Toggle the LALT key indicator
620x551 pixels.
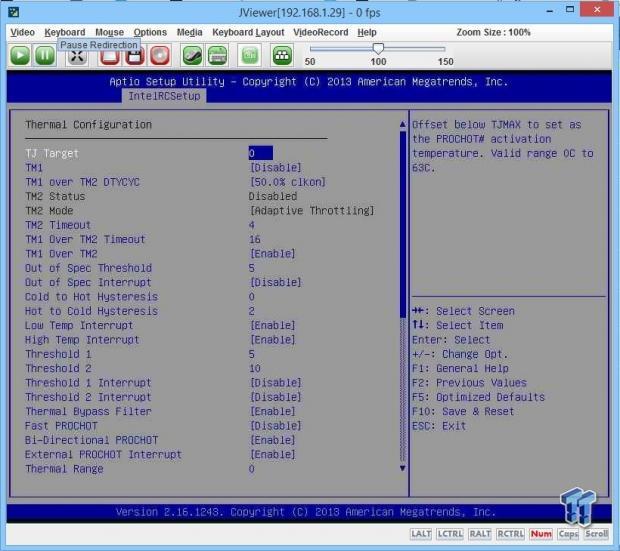click(x=421, y=534)
